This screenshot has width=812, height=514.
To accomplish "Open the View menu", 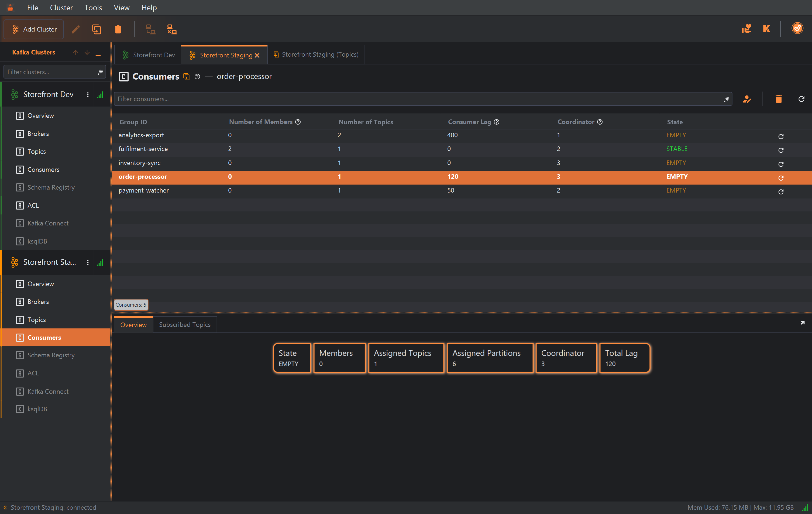I will (x=121, y=8).
